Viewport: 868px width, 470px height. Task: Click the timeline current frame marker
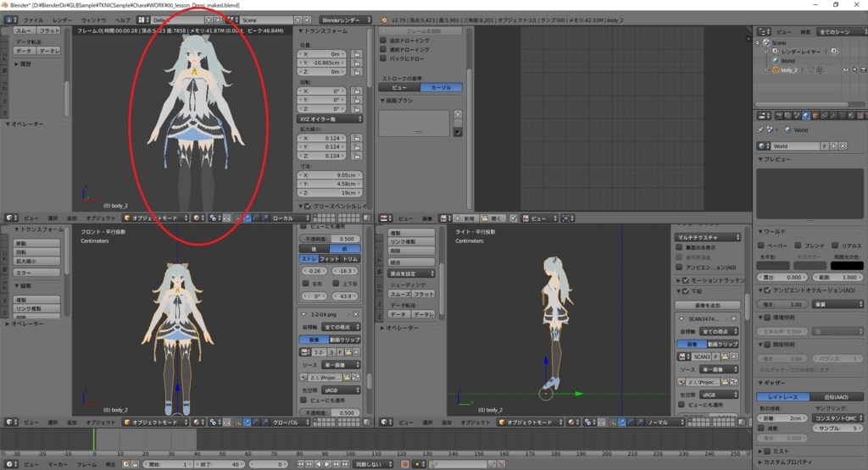94,440
